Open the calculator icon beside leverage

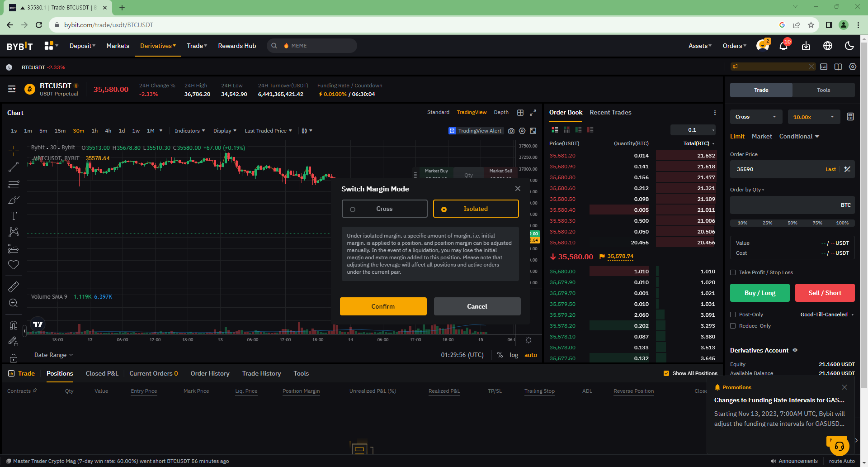pos(850,117)
